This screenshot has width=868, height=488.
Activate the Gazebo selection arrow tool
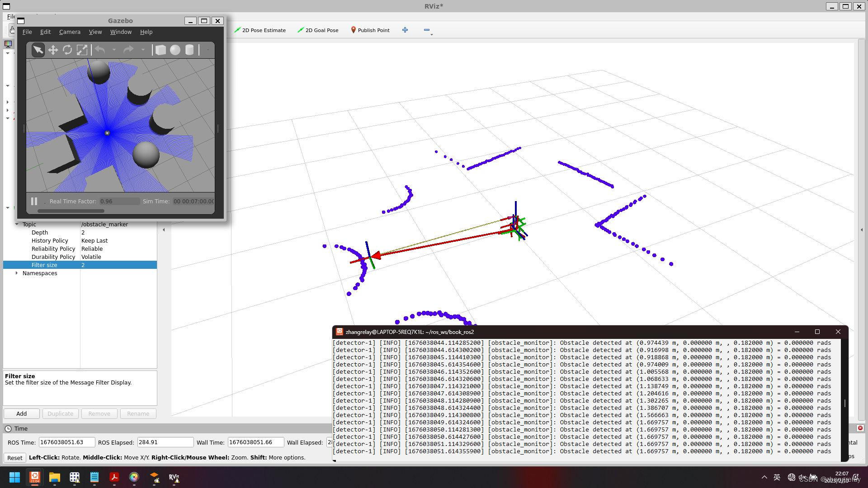coord(38,50)
